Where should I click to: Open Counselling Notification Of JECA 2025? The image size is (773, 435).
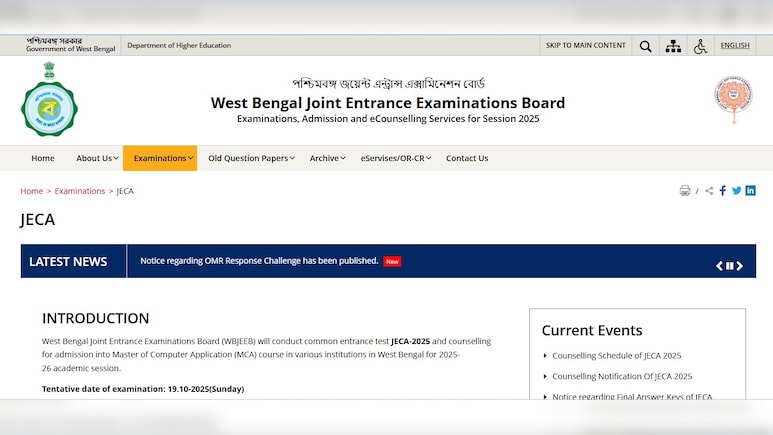point(622,376)
